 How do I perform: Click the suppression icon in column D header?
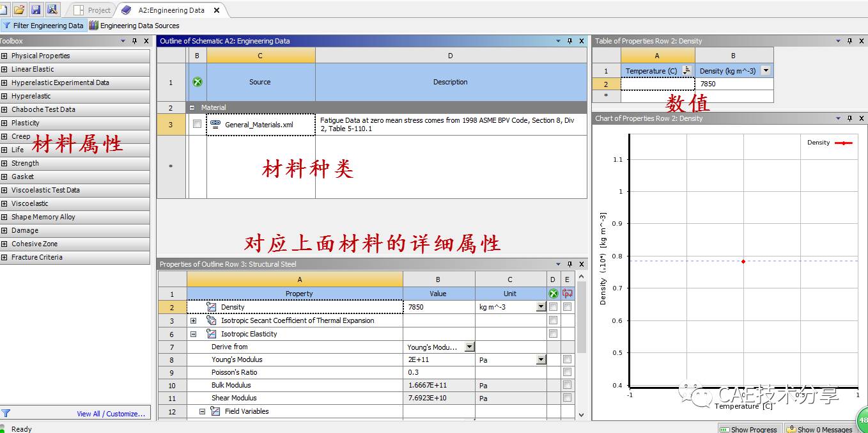pos(553,294)
